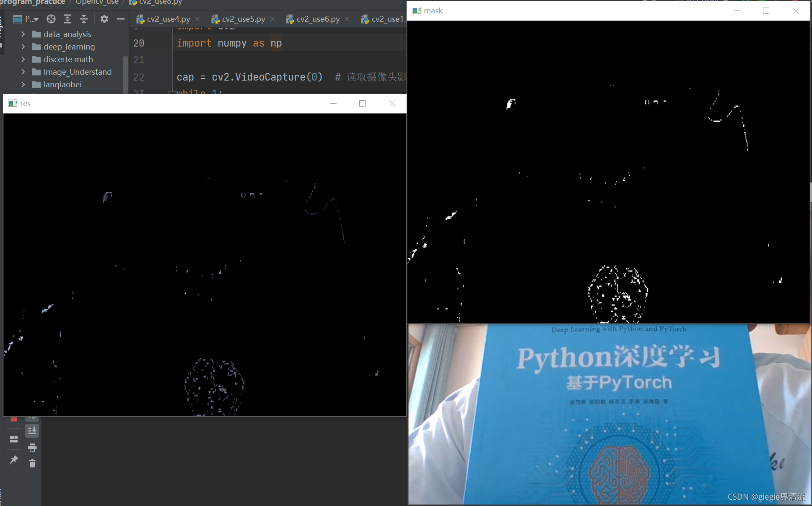812x506 pixels.
Task: Click line number 20 in the gutter
Action: 139,43
